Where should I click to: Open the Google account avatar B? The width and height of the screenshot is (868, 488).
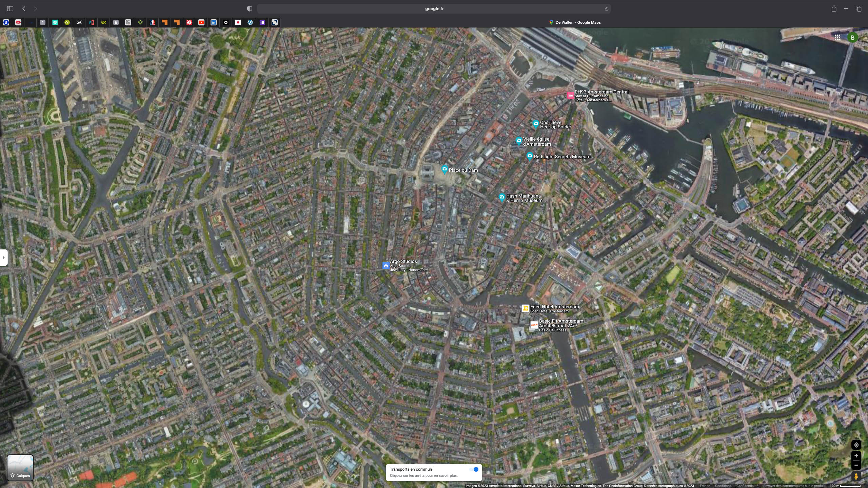tap(853, 38)
